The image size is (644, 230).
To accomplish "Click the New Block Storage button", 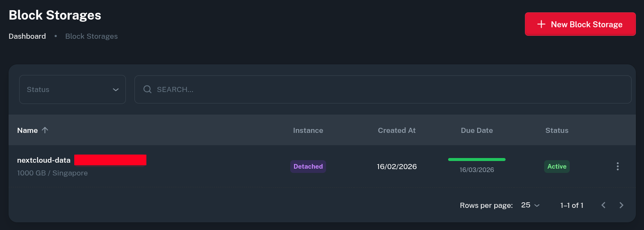I will tap(580, 24).
